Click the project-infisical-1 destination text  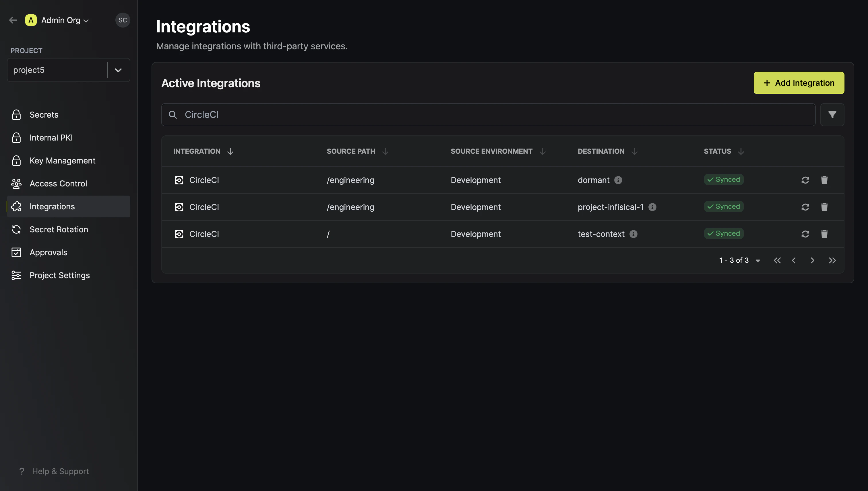(611, 207)
